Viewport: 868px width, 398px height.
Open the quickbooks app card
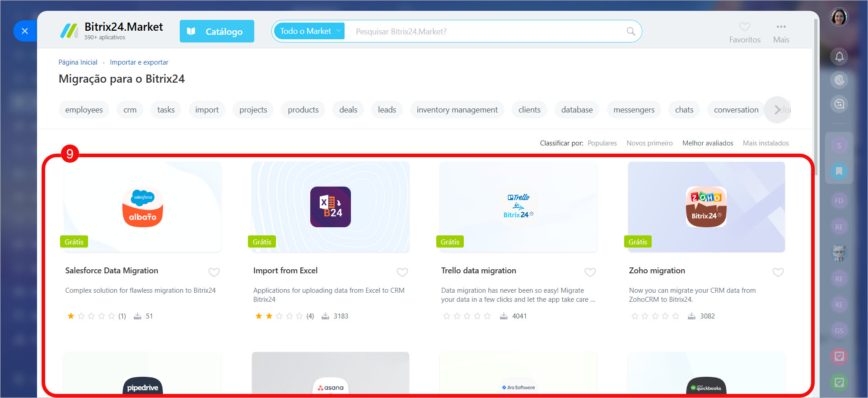[x=706, y=373]
